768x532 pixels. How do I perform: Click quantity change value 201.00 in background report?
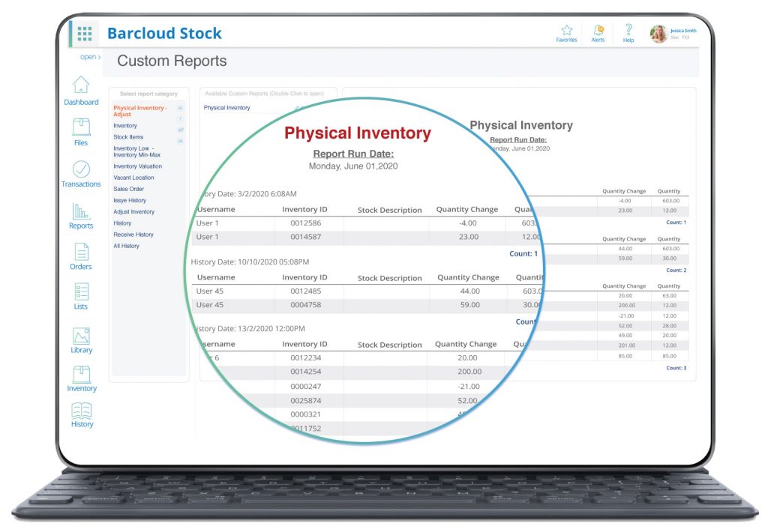click(626, 345)
